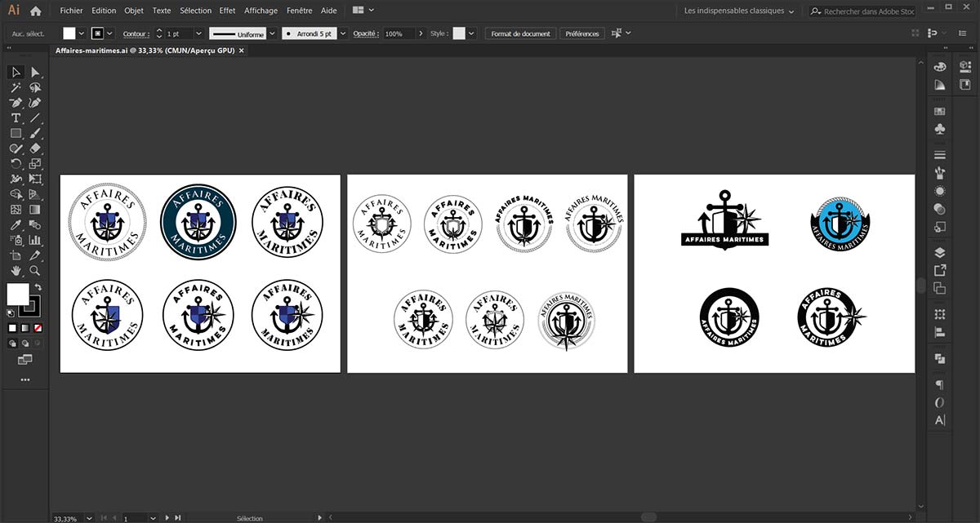Click the large white fill color swatch
980x523 pixels.
[17, 295]
